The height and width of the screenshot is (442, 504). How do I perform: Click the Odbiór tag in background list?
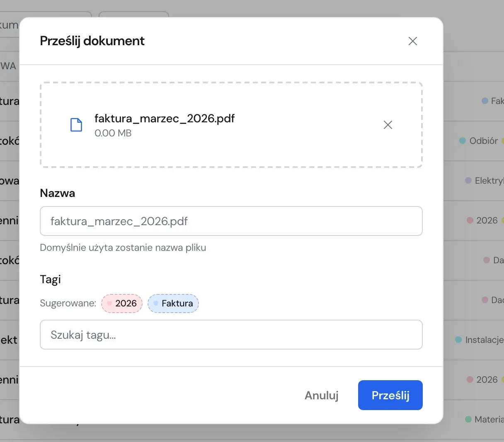479,141
